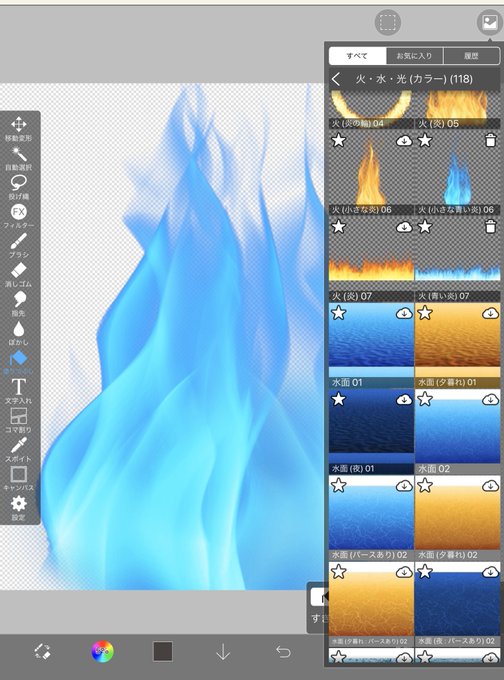Choose the 火 (炎) 05 thumbnail
Viewport: 504px width, 680px height.
(x=458, y=110)
